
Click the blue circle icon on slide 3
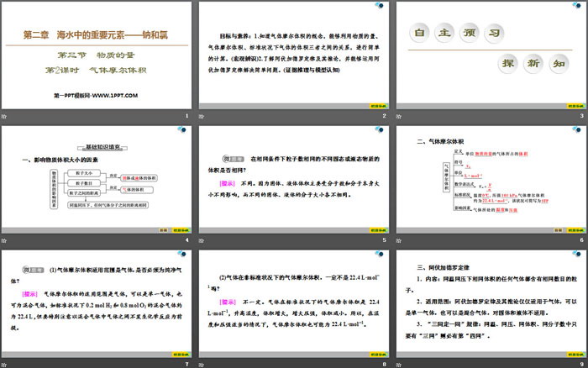(402, 5)
